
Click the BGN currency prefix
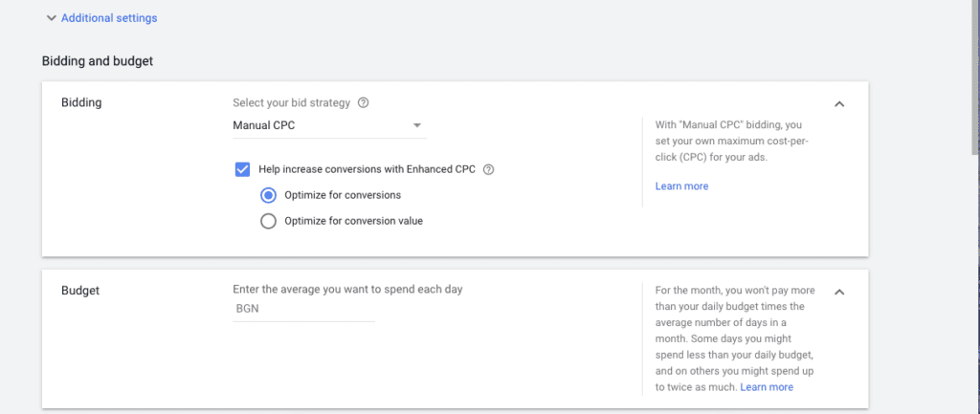click(x=248, y=310)
